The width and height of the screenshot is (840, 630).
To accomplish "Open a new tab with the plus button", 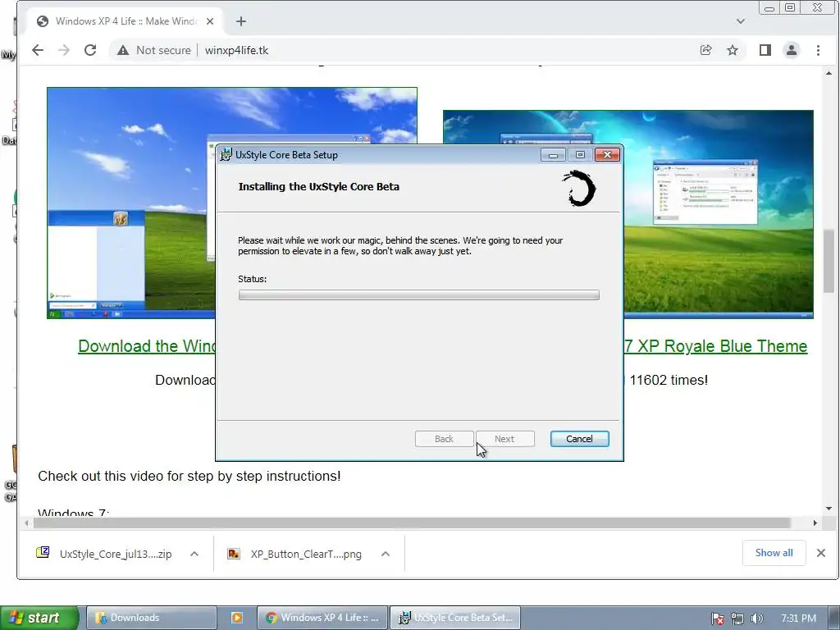I will coord(241,21).
